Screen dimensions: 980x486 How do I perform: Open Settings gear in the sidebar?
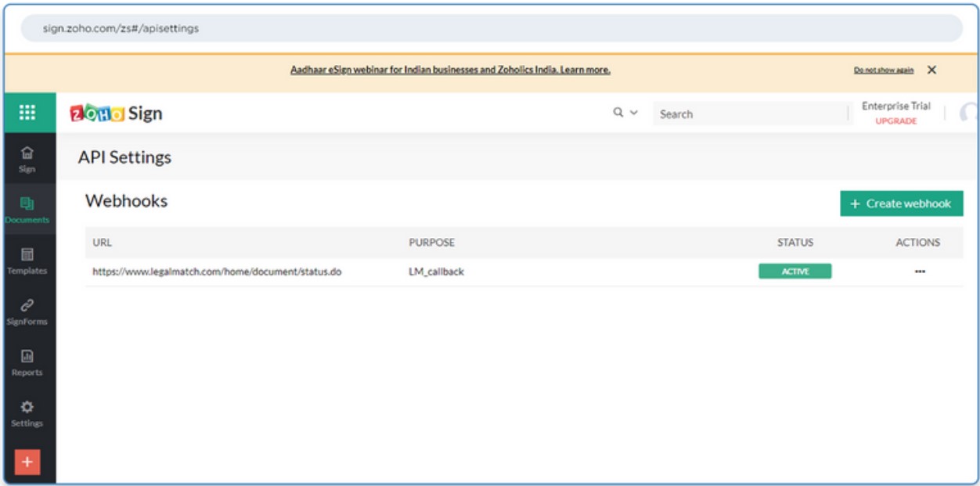coord(27,412)
